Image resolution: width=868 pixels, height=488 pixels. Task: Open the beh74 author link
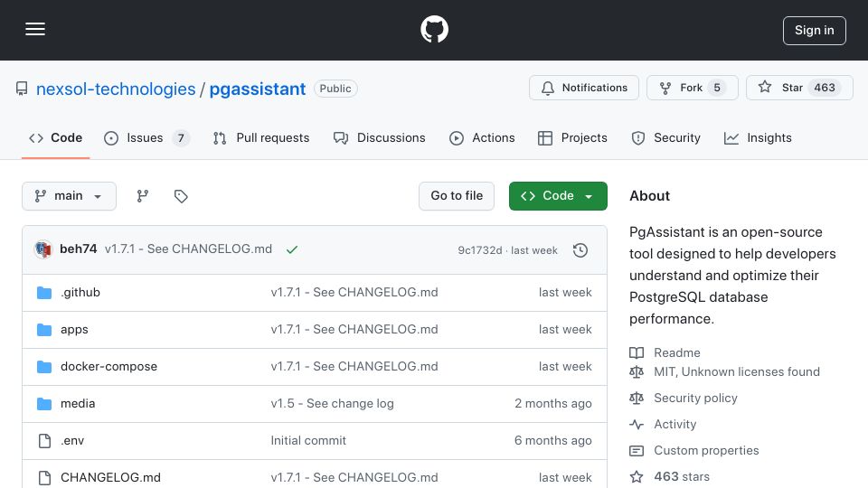pyautogui.click(x=78, y=249)
